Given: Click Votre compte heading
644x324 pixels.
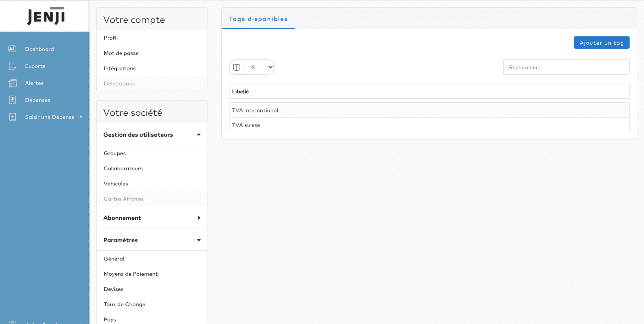Looking at the screenshot, I should coord(134,19).
